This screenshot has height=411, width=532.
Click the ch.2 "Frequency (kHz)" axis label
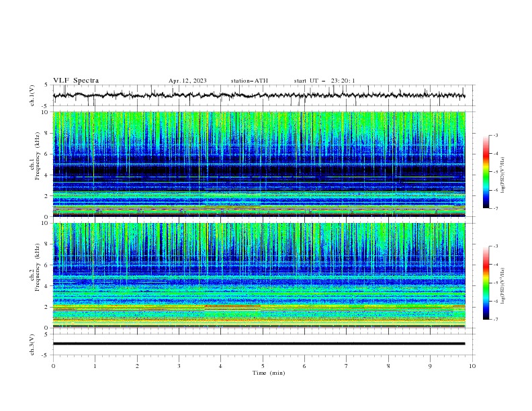pyautogui.click(x=38, y=267)
